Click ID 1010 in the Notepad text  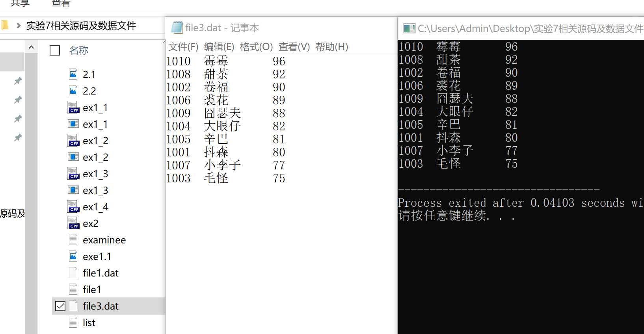pyautogui.click(x=178, y=61)
